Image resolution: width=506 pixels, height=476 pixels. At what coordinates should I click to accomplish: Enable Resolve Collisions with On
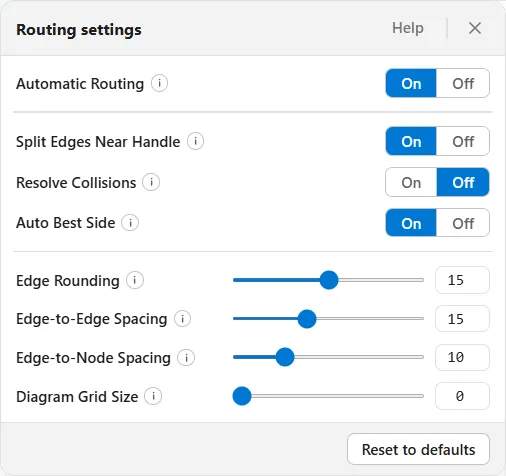[411, 182]
